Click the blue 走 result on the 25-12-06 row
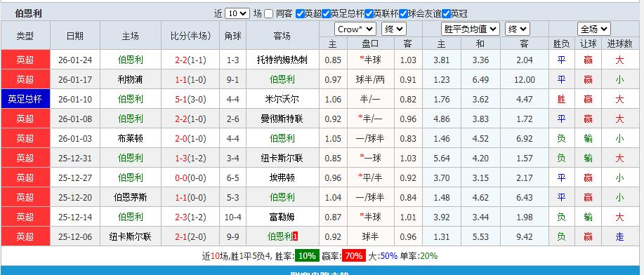Image resolution: width=644 pixels, height=275 pixels. (619, 237)
